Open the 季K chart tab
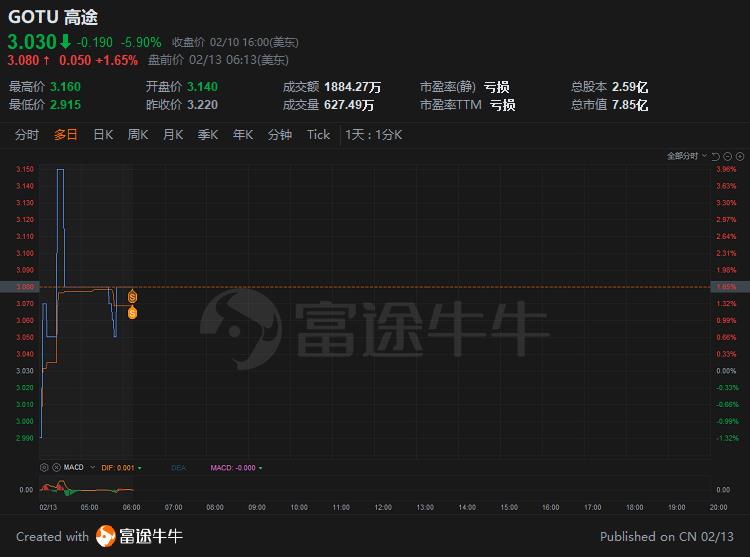Image resolution: width=750 pixels, height=557 pixels. point(208,135)
